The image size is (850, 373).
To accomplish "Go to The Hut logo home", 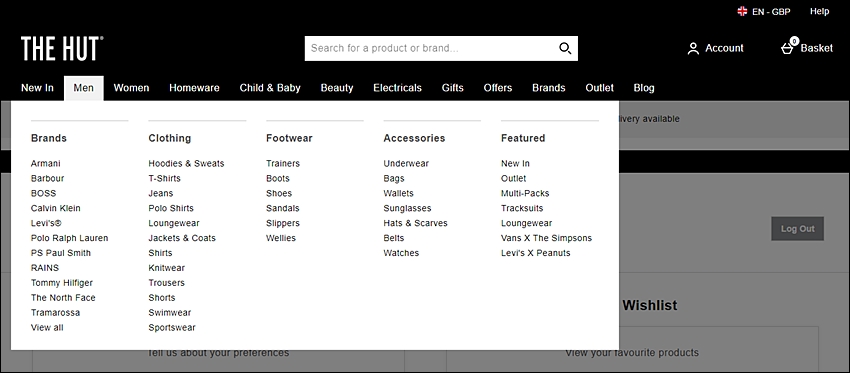I will coord(62,49).
